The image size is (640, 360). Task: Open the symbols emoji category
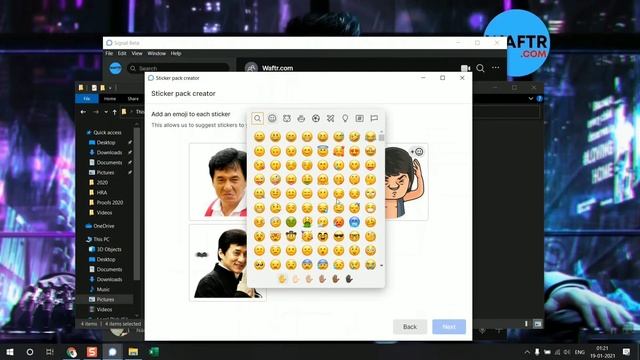359,118
